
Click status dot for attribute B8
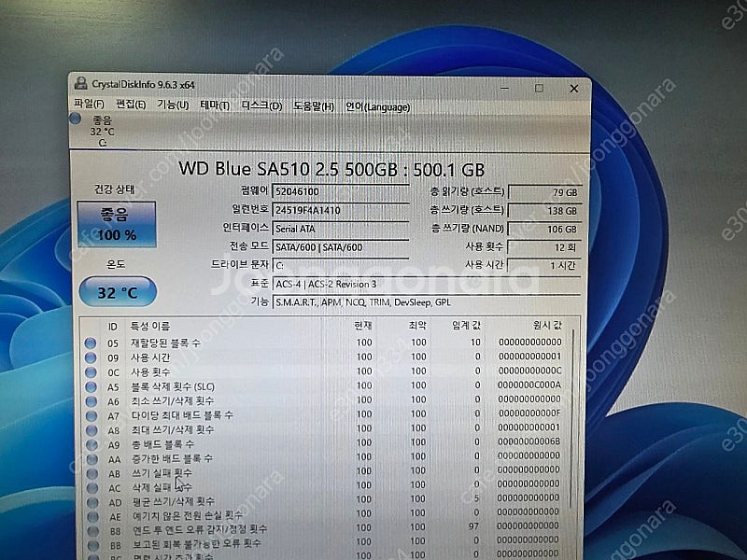click(92, 530)
